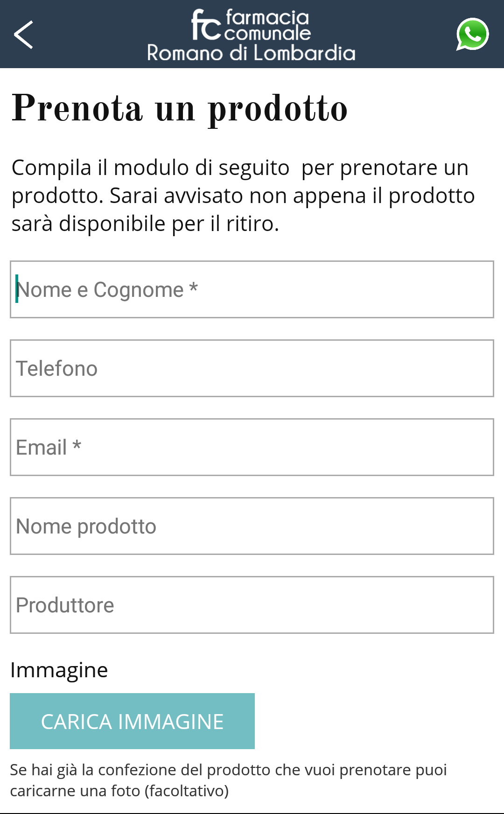Tap the 'Nome prodotto' text box
This screenshot has height=814, width=504.
tap(252, 526)
